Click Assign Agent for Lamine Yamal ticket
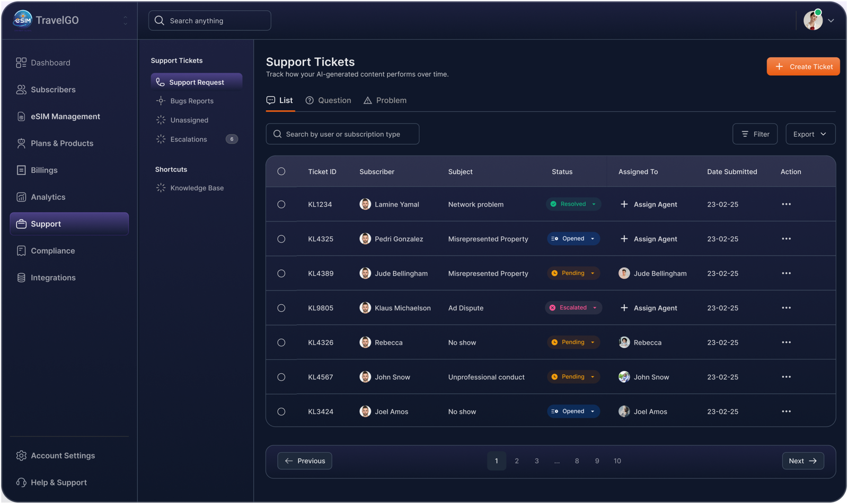Image resolution: width=848 pixels, height=504 pixels. pyautogui.click(x=649, y=204)
